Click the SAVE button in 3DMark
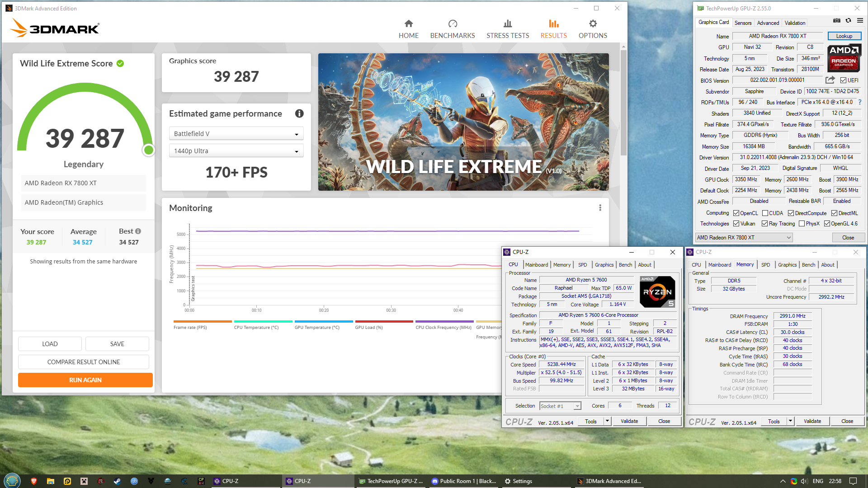868x488 pixels. tap(117, 344)
